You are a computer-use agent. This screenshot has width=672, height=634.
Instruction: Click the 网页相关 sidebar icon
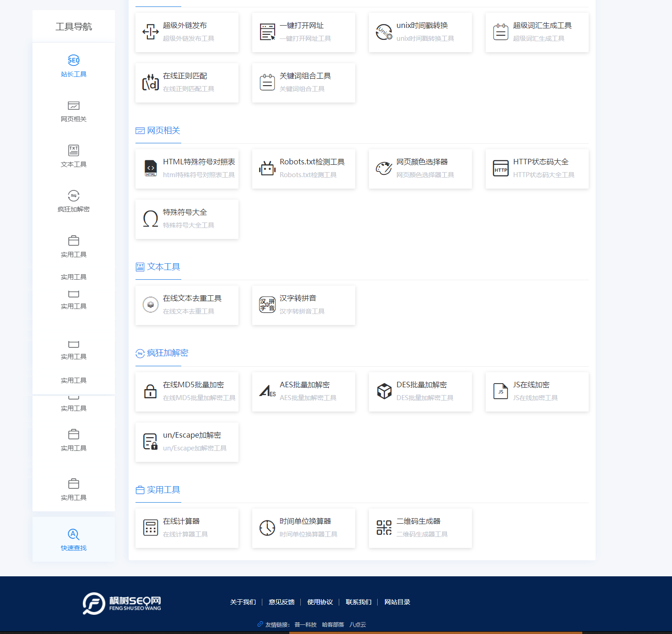(x=74, y=106)
